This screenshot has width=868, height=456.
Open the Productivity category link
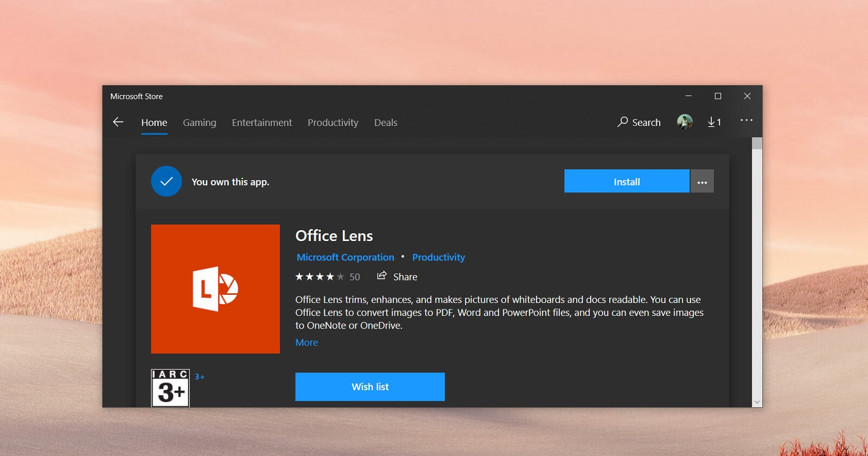(x=438, y=257)
